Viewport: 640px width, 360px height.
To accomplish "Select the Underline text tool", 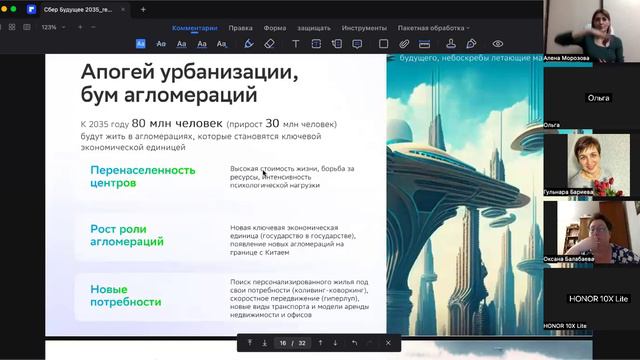I will coord(181,44).
